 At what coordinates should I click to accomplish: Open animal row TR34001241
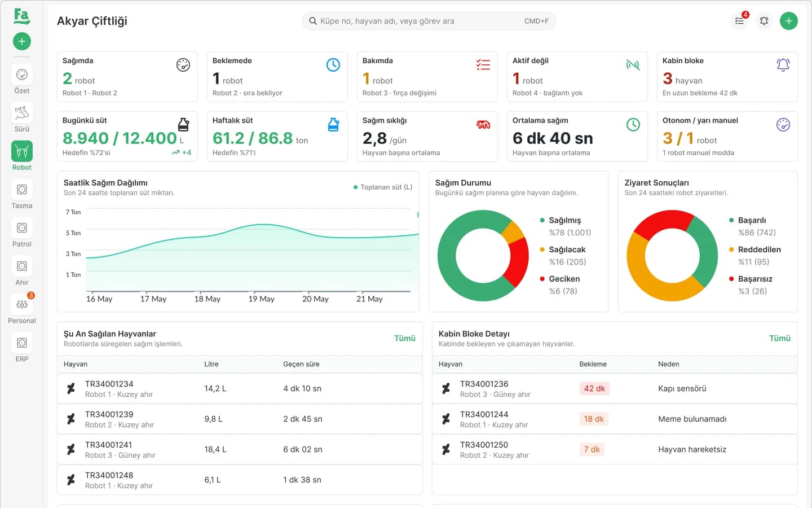coord(240,449)
